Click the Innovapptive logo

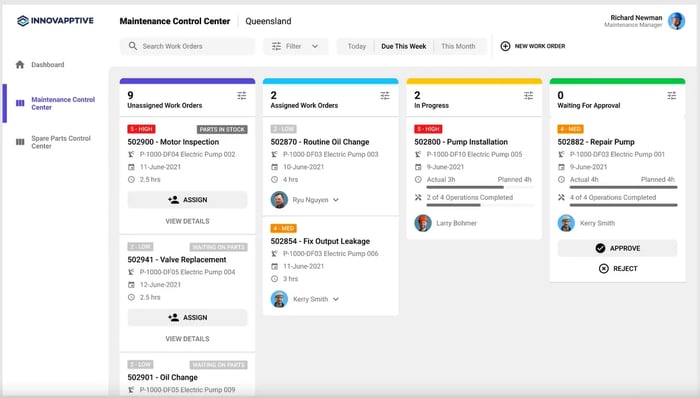coord(55,21)
